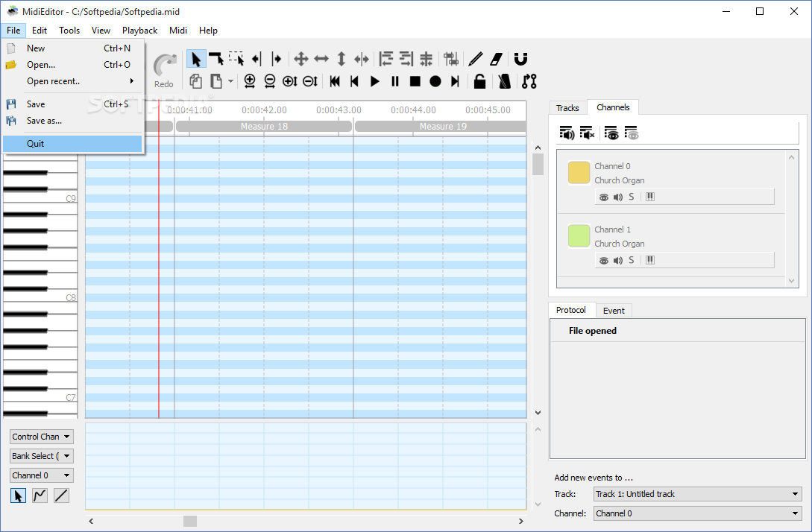Screen dimensions: 812x532
Task: Open the Bank Select dropdown
Action: [42, 456]
